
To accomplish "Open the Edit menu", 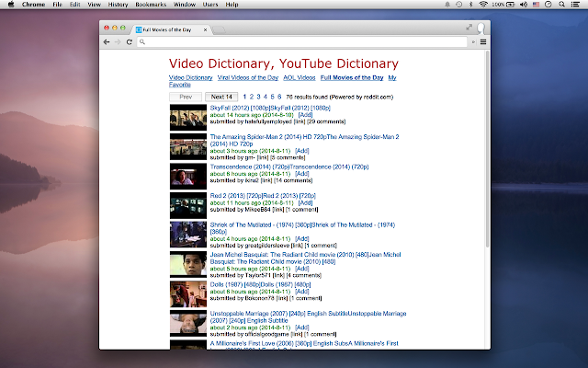I will pos(75,5).
